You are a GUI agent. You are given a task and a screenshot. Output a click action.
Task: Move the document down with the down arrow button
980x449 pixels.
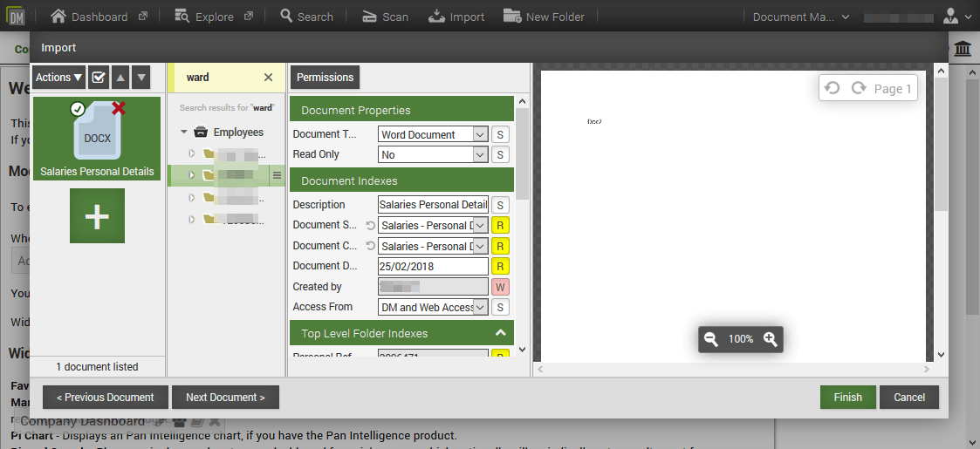click(x=142, y=78)
